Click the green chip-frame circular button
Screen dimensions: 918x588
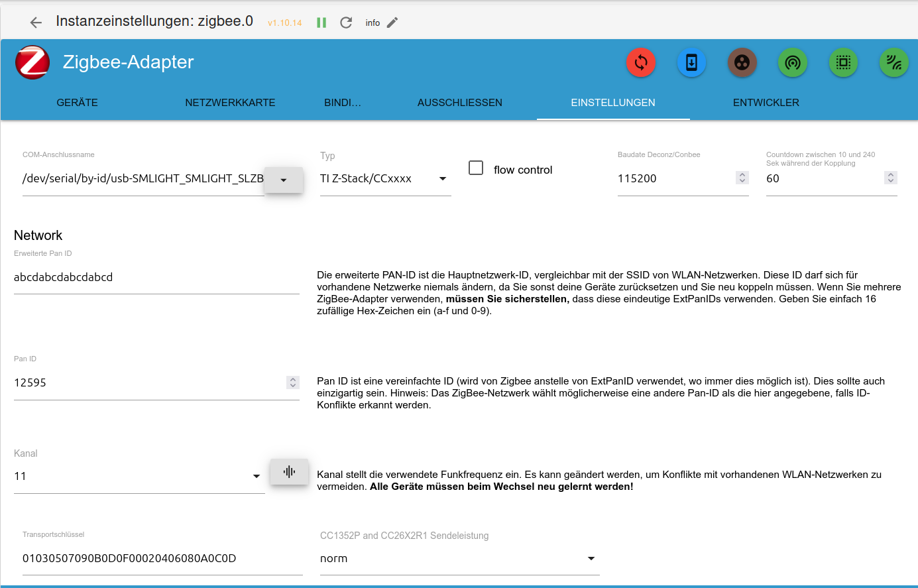(x=843, y=62)
